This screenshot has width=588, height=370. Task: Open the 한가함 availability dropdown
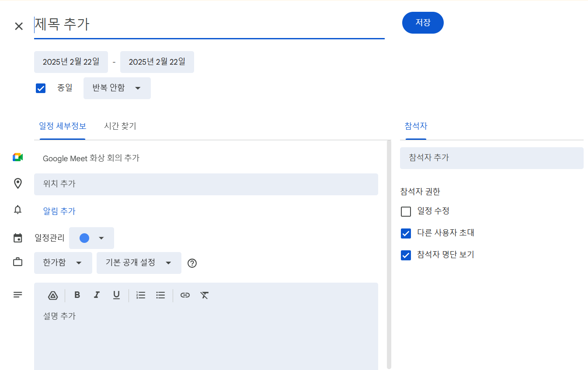point(63,263)
